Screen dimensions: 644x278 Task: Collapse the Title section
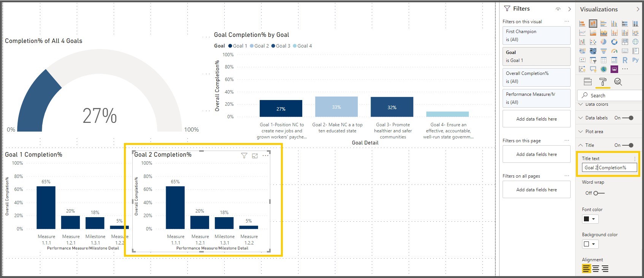click(581, 145)
